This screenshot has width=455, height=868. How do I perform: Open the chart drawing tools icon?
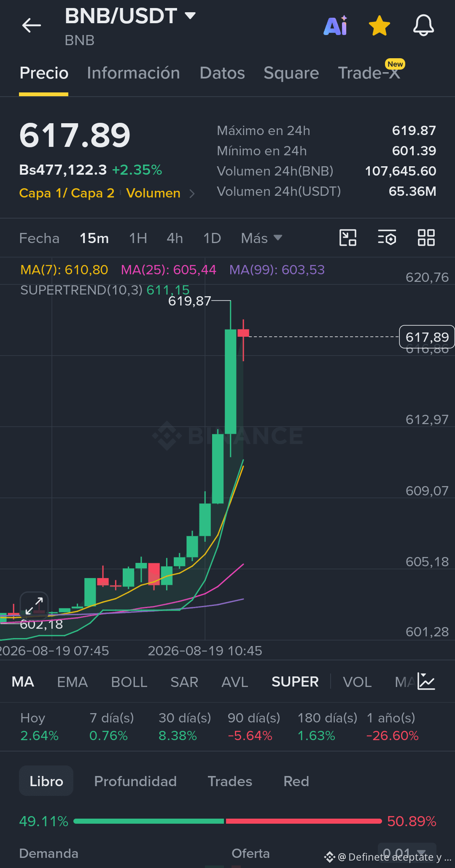tap(348, 238)
